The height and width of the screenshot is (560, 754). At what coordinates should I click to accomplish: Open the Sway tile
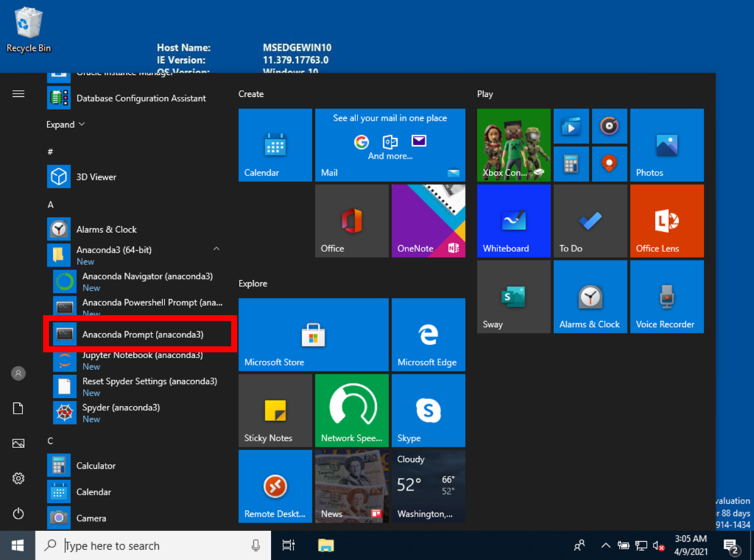point(514,297)
